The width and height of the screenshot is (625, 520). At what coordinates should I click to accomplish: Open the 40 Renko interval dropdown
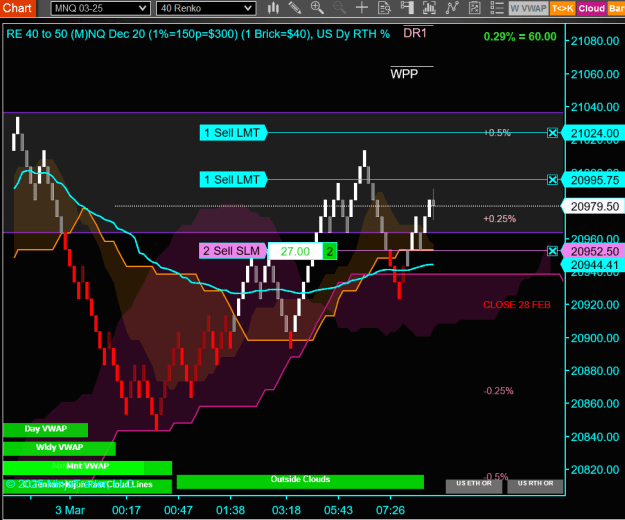(x=206, y=8)
